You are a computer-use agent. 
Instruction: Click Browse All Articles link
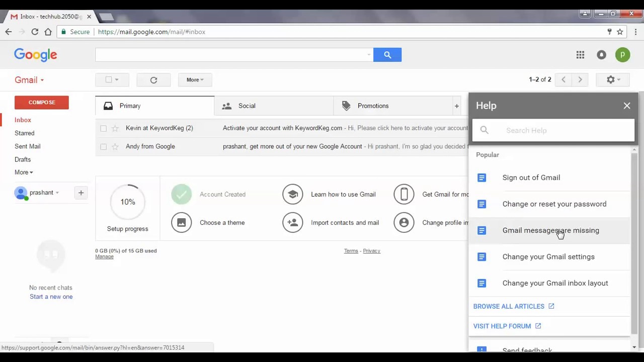coord(513,306)
